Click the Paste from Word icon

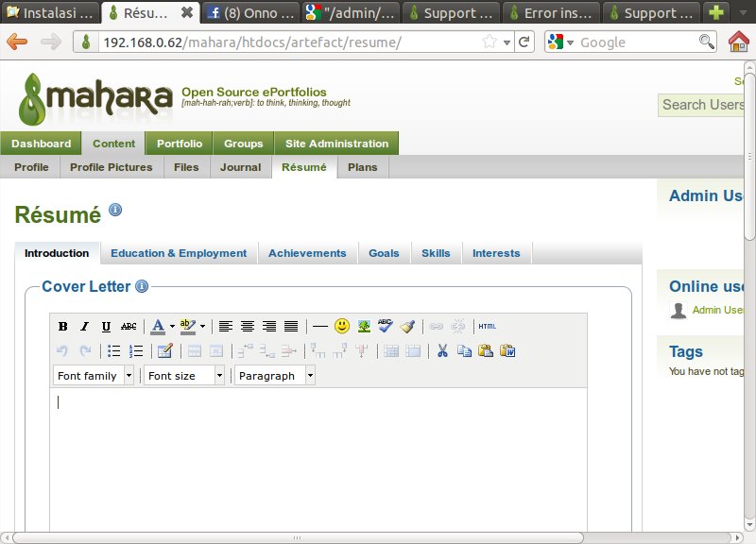tap(507, 351)
